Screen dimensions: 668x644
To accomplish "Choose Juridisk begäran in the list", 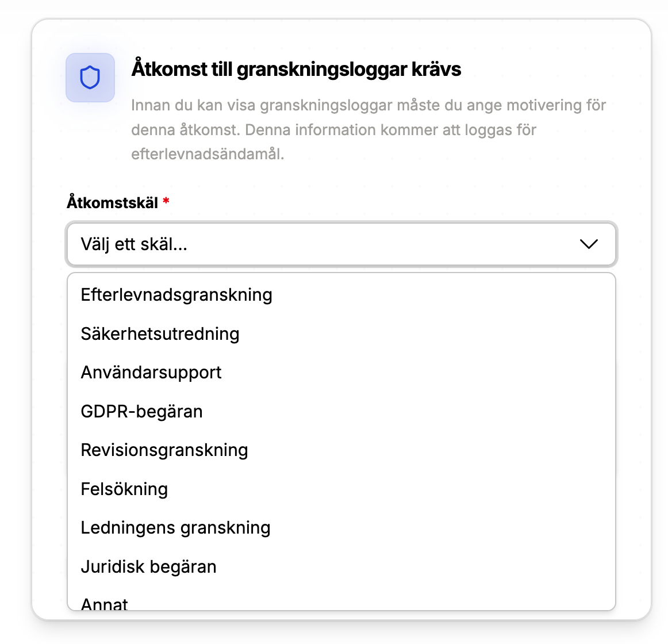I will (148, 567).
